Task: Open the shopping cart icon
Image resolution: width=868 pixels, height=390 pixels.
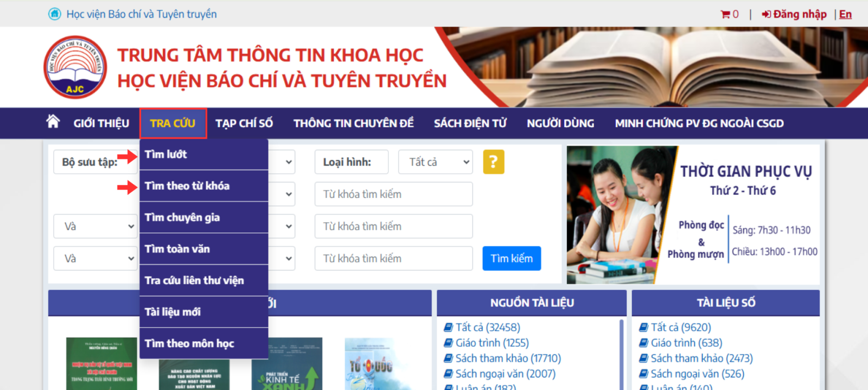Action: click(725, 14)
